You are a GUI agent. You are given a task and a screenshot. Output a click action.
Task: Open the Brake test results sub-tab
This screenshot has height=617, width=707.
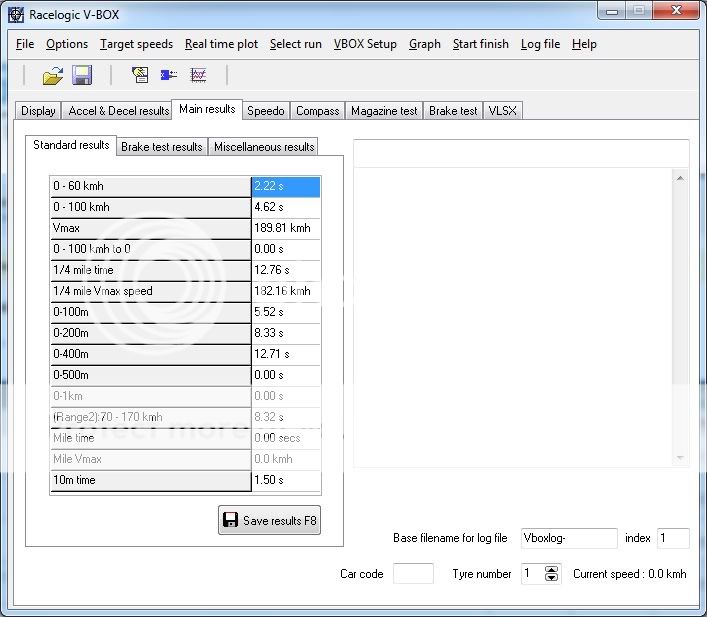pos(161,147)
